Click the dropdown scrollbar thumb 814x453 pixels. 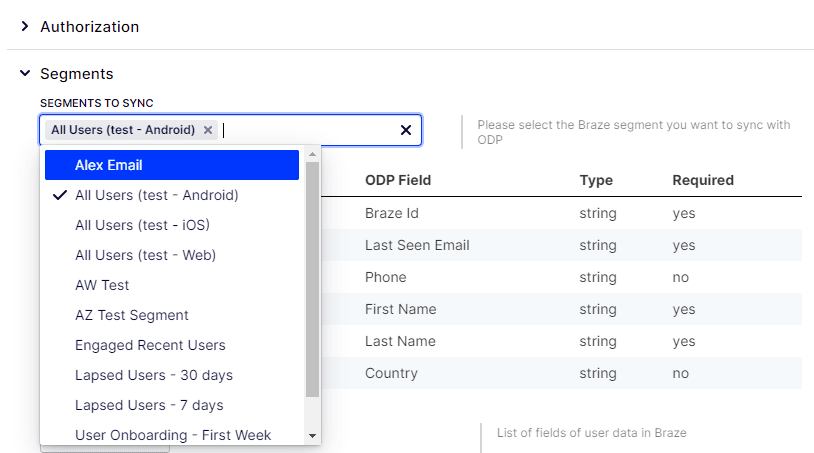[x=312, y=280]
